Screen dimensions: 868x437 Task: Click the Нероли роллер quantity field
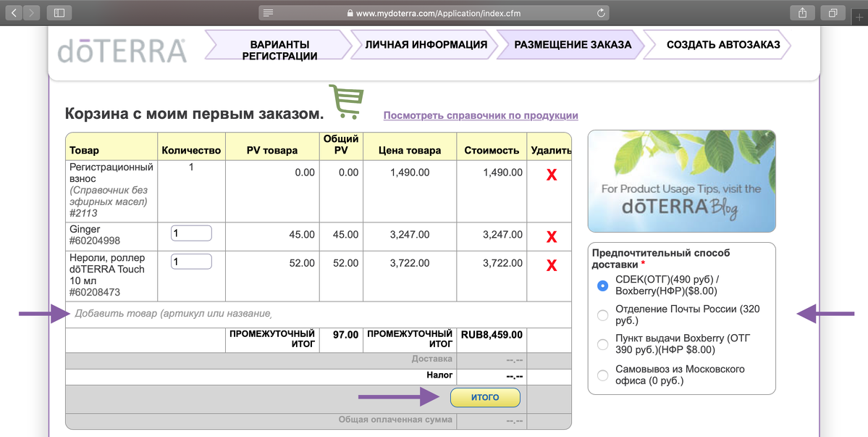coord(191,262)
